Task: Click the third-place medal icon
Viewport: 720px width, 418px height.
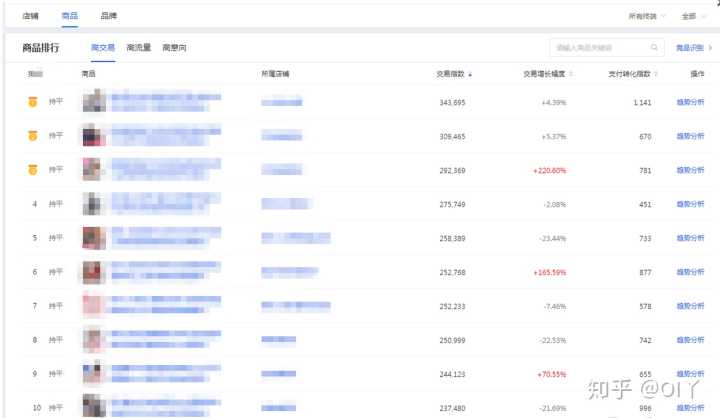Action: [x=33, y=169]
